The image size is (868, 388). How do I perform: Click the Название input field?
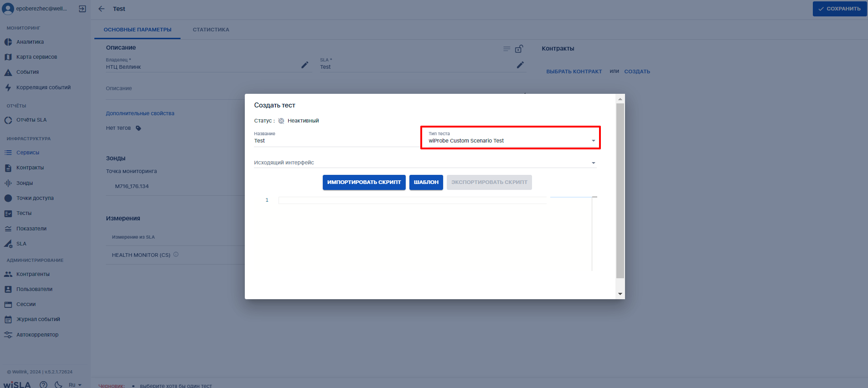point(336,141)
